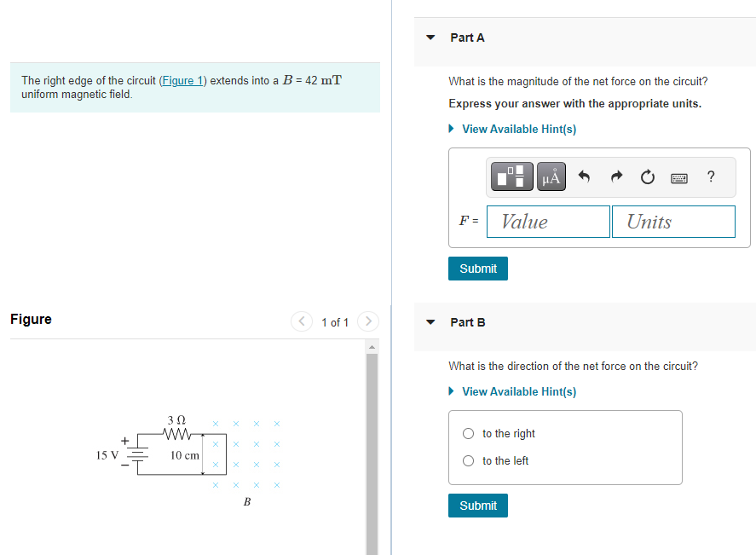Screen dimensions: 756x555
Task: Open Figure 1 link in problem text
Action: [x=182, y=80]
